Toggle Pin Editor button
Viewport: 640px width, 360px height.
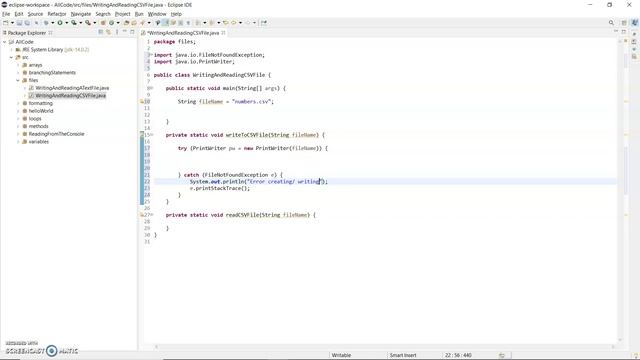(264, 23)
